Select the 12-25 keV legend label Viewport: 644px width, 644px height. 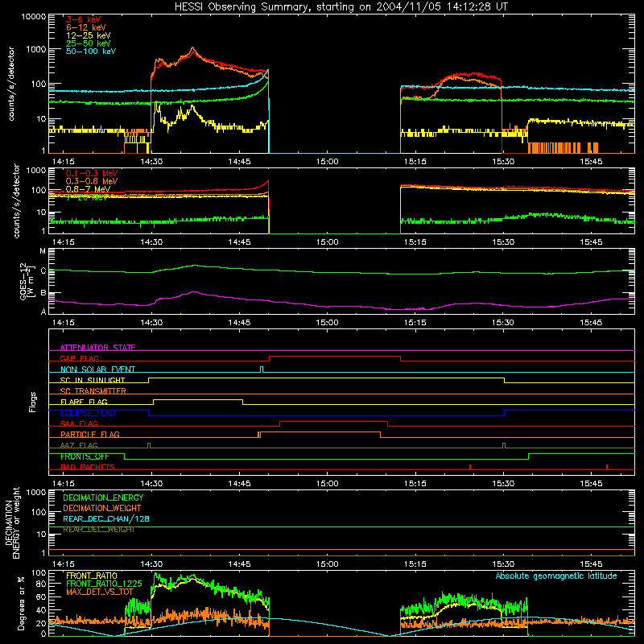(x=89, y=35)
